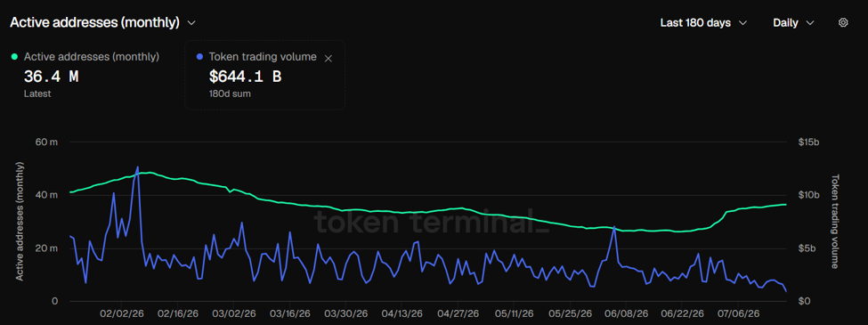Click the $10b right axis label
The width and height of the screenshot is (868, 325).
point(808,195)
